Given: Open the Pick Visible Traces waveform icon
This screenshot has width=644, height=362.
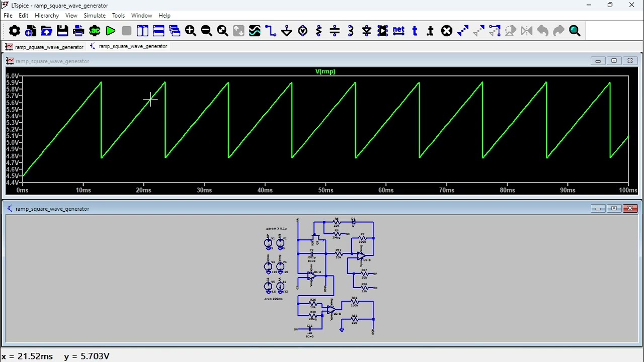Looking at the screenshot, I should 255,31.
